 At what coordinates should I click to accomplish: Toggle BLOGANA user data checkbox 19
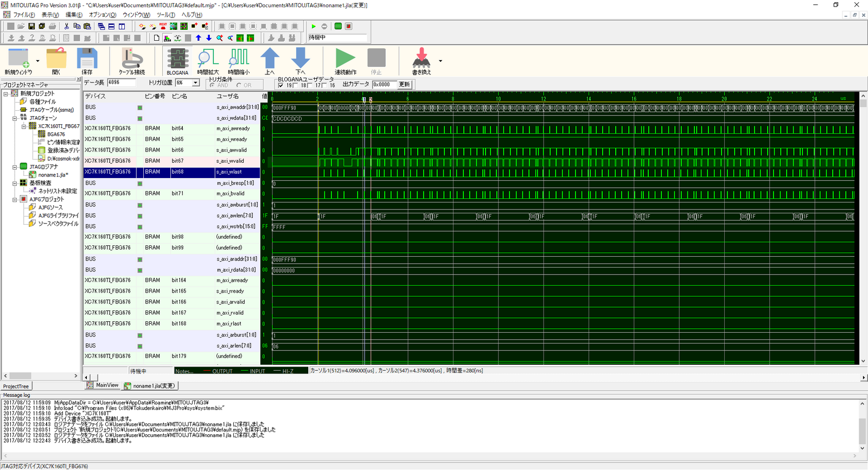coord(281,85)
